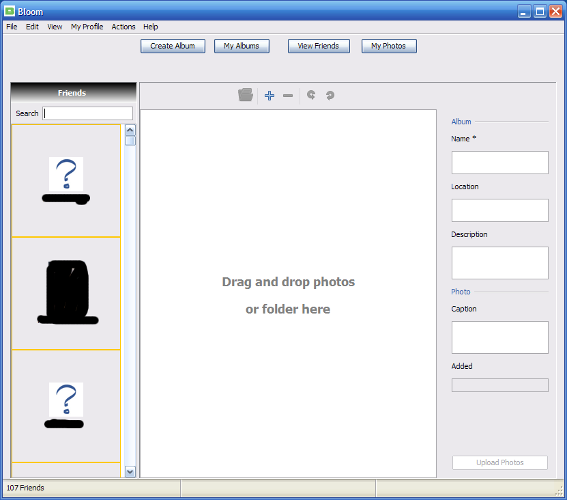567x500 pixels.
Task: Click the photo Caption text box
Action: pos(500,337)
